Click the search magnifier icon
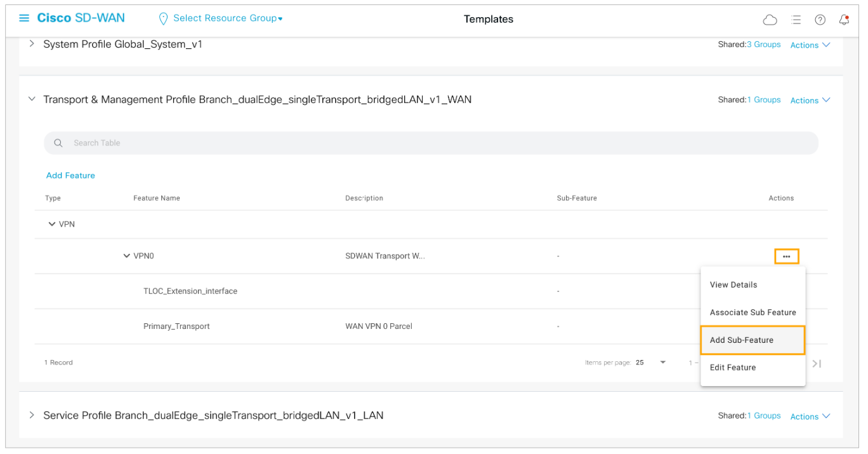 pyautogui.click(x=58, y=144)
